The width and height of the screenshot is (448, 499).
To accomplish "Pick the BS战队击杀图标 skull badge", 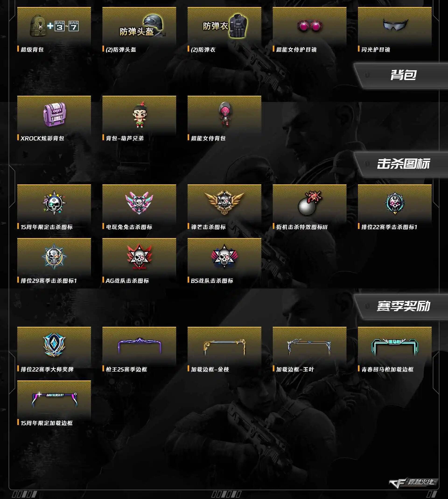I will [x=224, y=257].
